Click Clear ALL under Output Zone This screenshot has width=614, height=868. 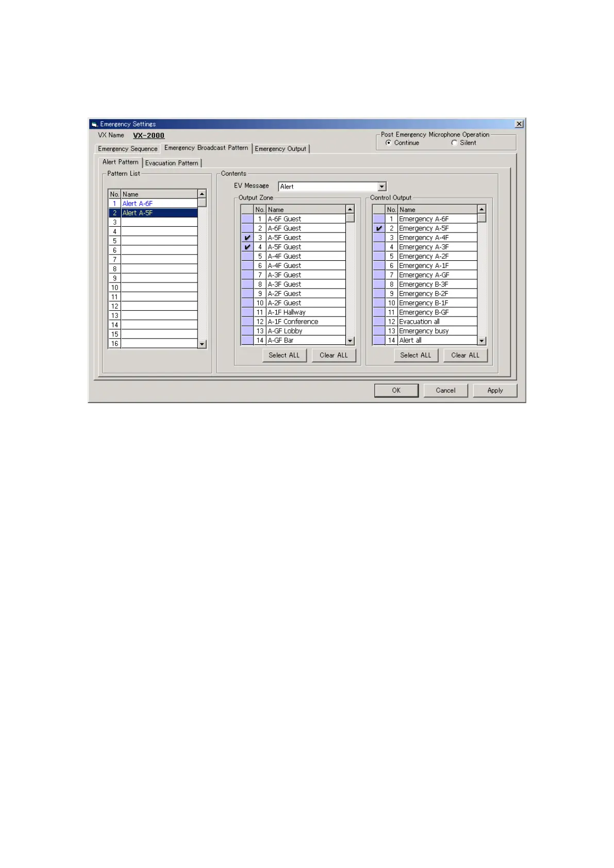pyautogui.click(x=334, y=355)
